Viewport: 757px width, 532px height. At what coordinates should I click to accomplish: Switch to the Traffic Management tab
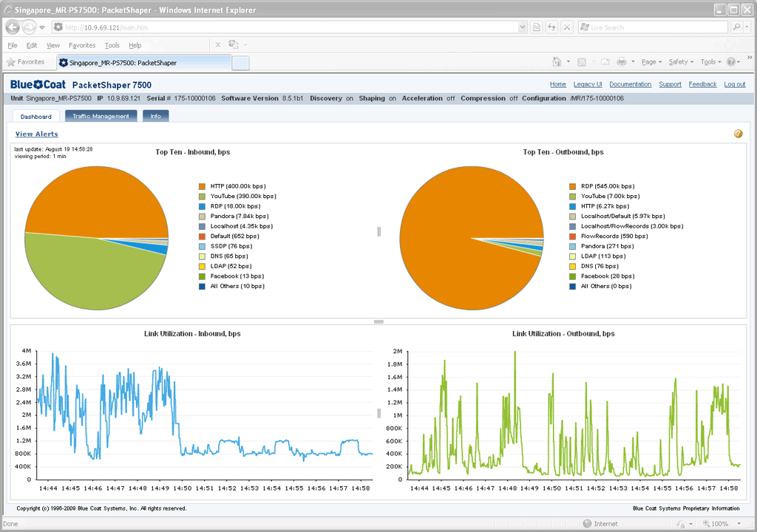[x=101, y=116]
